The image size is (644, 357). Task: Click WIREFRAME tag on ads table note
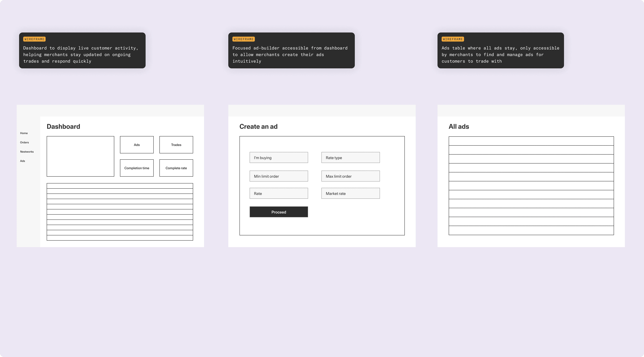click(x=453, y=39)
